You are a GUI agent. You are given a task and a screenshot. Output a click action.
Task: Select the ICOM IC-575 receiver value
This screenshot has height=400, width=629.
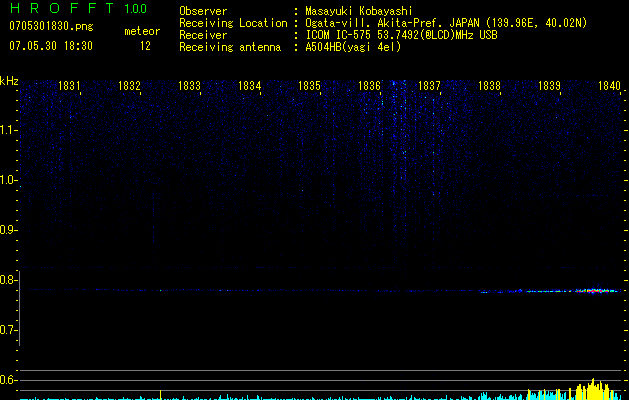[x=401, y=35]
